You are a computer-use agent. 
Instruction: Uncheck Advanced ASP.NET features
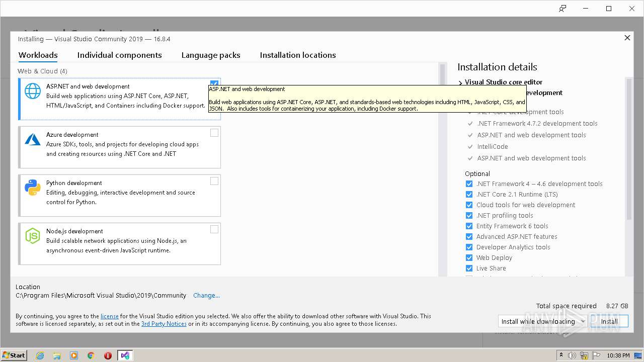469,237
